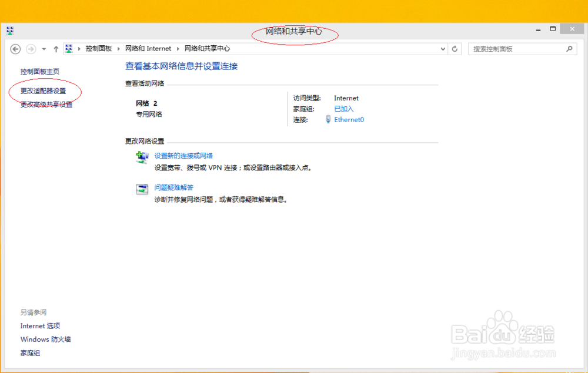Select 网络和 Internet in the breadcrumb
The height and width of the screenshot is (373, 588).
coord(148,49)
